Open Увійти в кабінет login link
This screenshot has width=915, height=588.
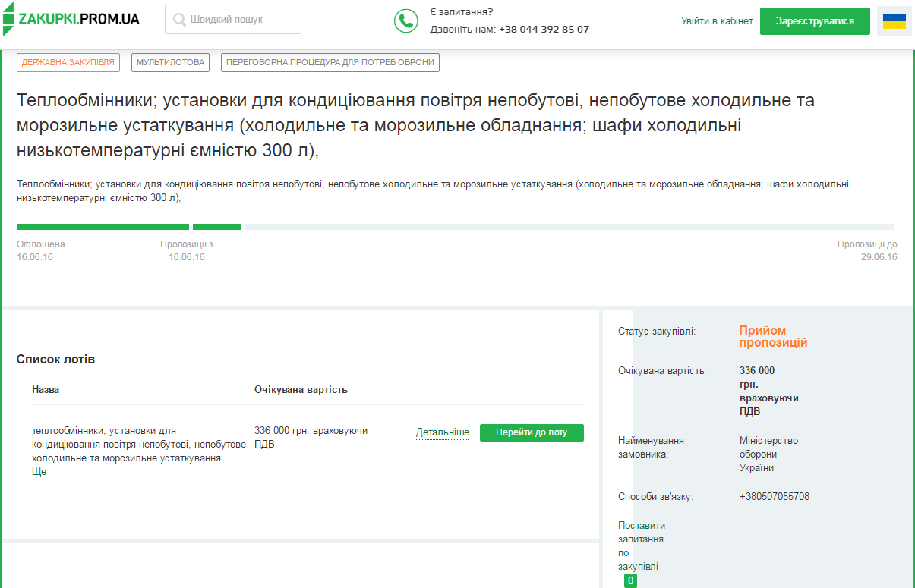click(x=716, y=21)
